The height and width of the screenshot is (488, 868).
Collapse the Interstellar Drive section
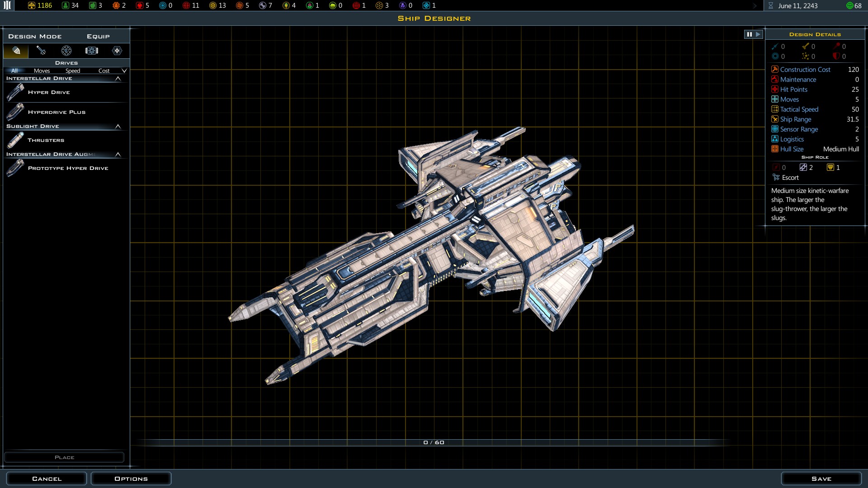118,79
